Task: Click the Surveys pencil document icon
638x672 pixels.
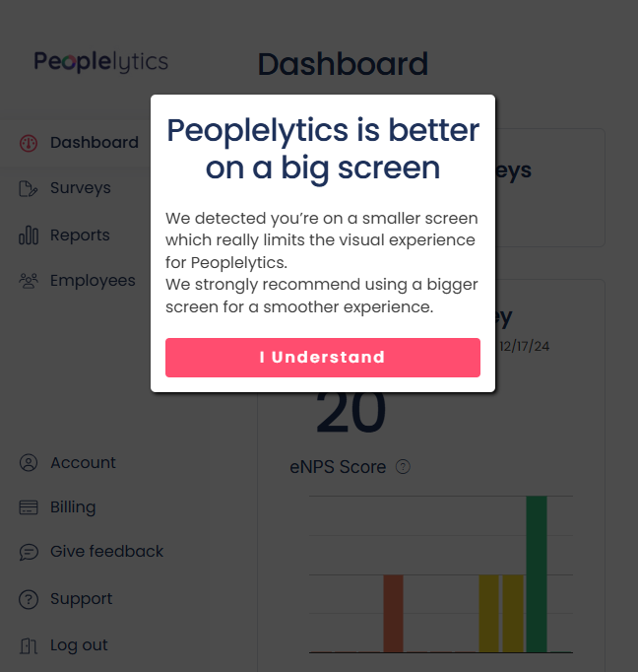Action: tap(29, 188)
